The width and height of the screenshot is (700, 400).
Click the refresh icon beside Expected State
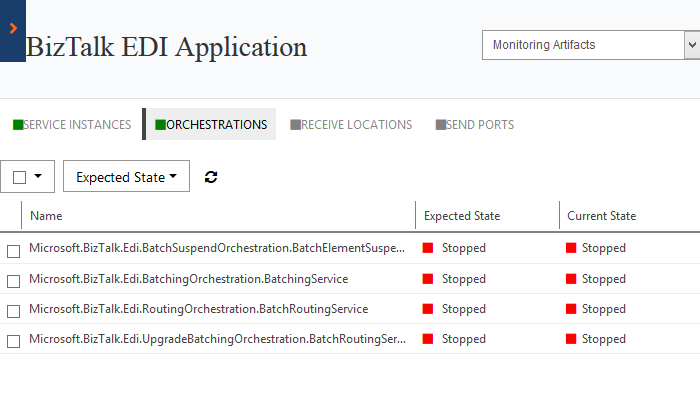(x=211, y=177)
